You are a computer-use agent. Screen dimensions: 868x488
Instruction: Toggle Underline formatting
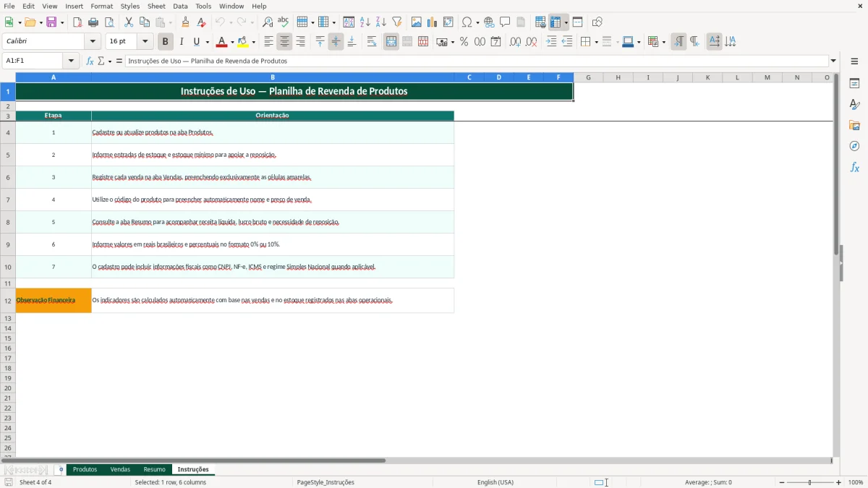[x=196, y=42]
